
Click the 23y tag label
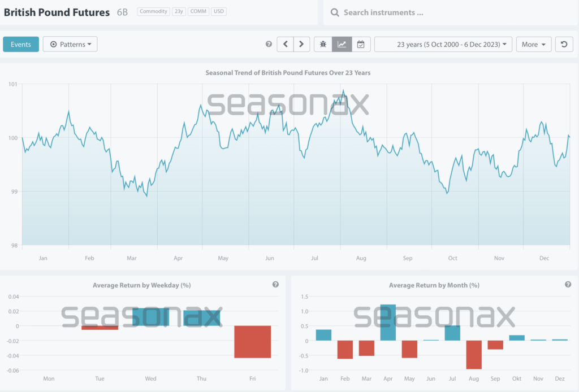tap(179, 12)
